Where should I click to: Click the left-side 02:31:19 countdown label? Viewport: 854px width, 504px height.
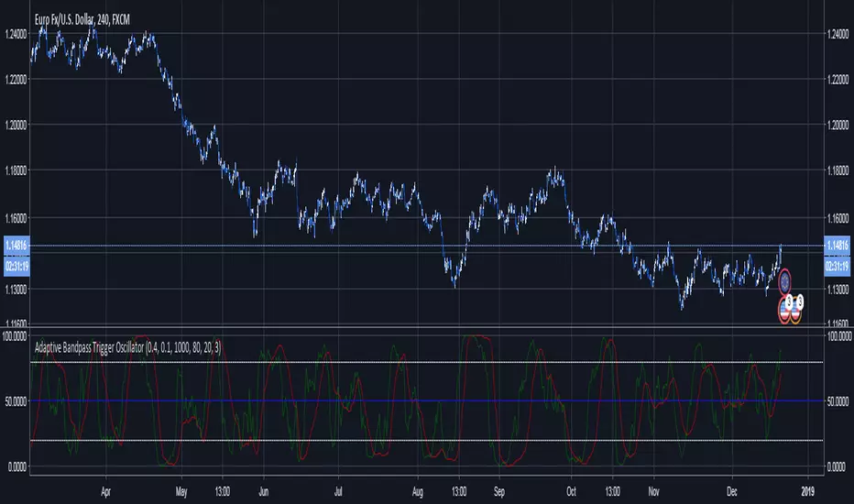tap(16, 266)
